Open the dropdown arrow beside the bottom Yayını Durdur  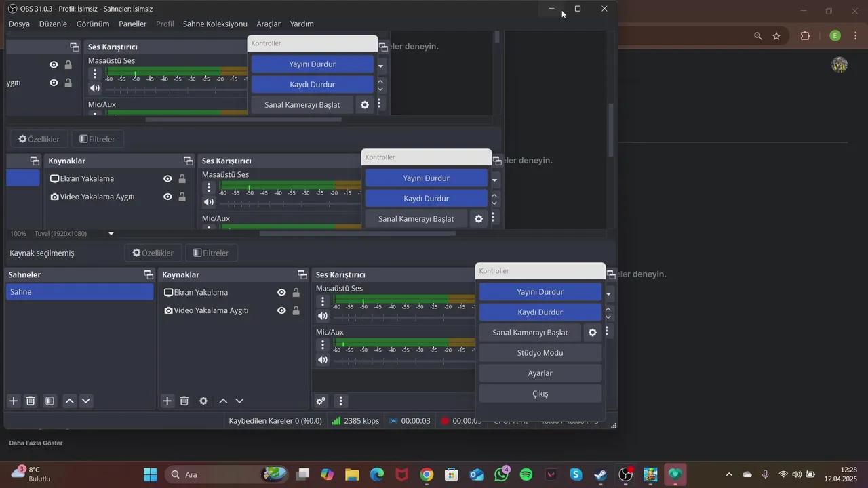(x=609, y=293)
